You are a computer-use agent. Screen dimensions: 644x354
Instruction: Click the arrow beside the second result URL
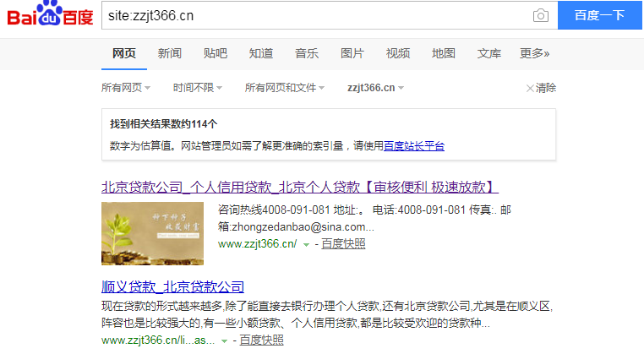tap(225, 340)
